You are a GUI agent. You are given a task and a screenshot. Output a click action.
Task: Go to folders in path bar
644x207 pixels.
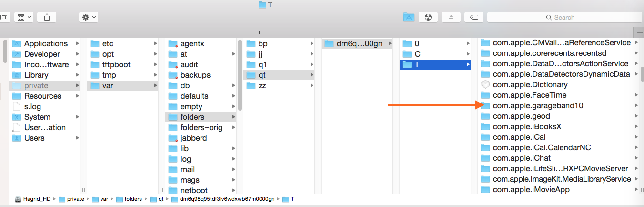(129, 199)
